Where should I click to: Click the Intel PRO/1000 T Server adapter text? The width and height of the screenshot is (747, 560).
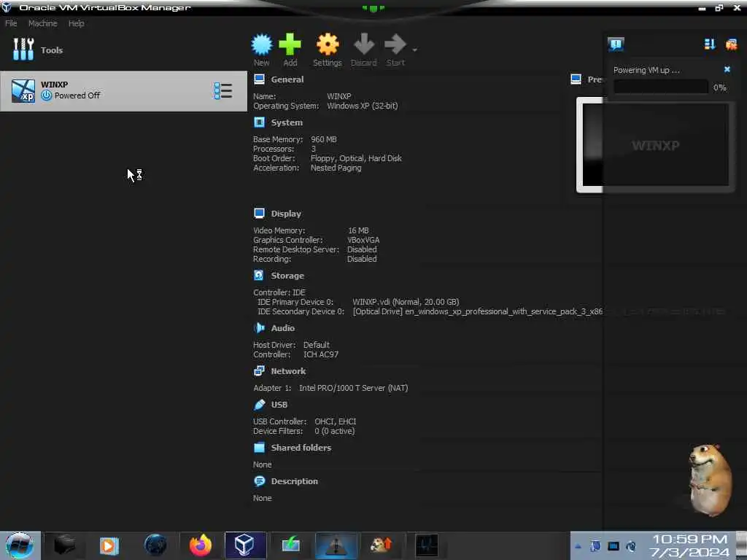[x=354, y=388]
